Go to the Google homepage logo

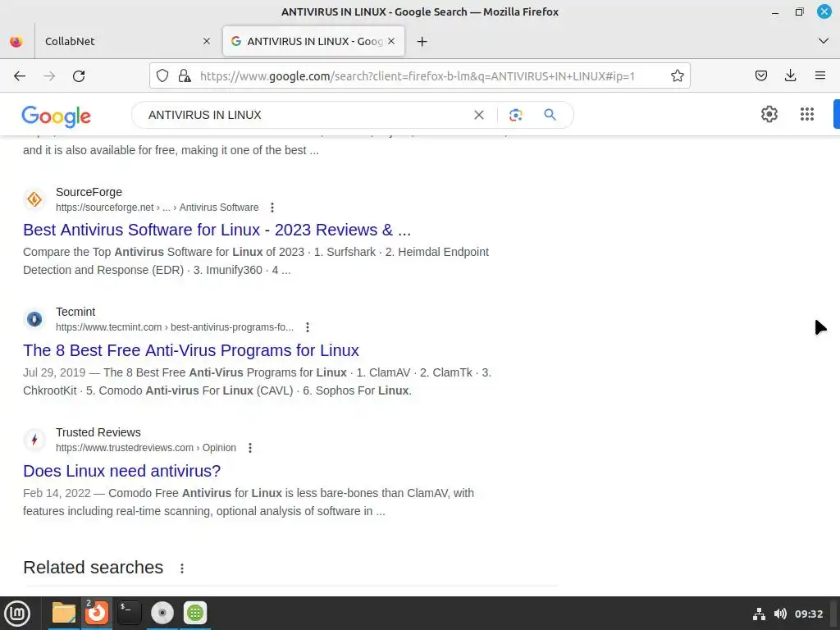click(x=57, y=116)
